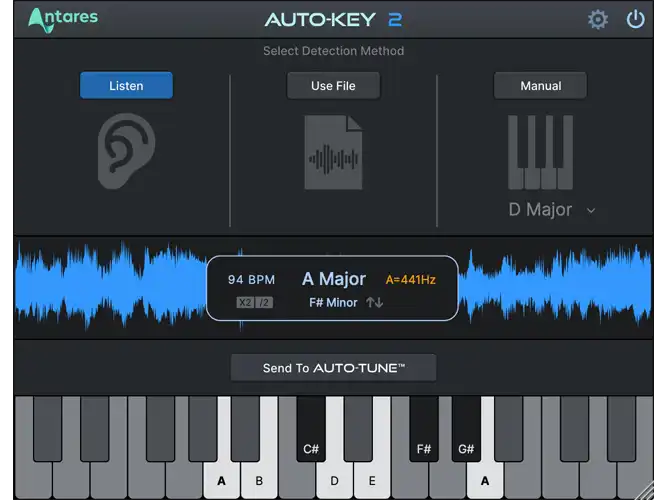Click the B white piano key
Image resolution: width=667 pixels, height=500 pixels.
tap(259, 481)
